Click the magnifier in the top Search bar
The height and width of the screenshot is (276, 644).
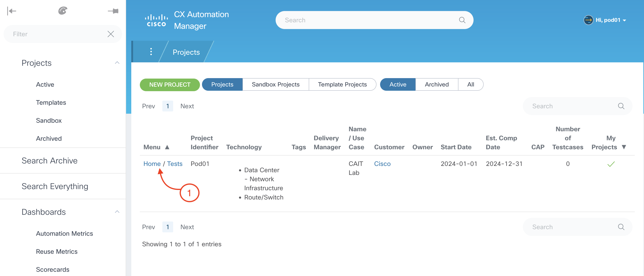[462, 20]
